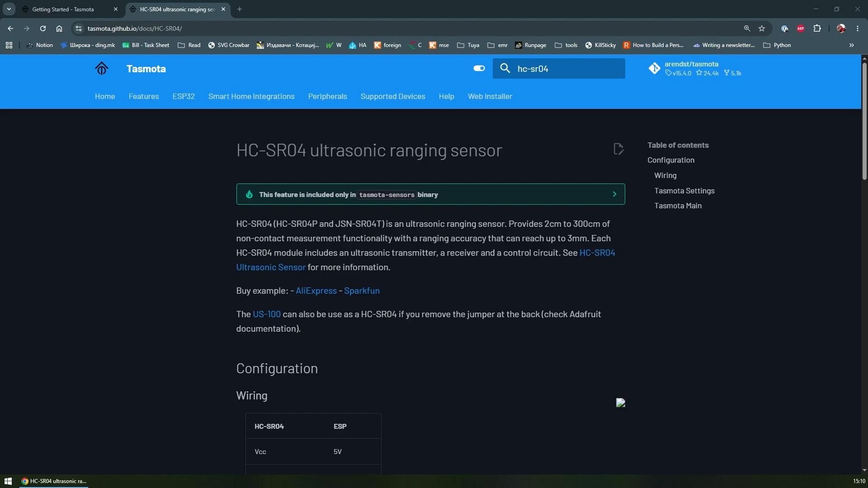Open the Notion bookmark
Image resolution: width=868 pixels, height=488 pixels.
point(40,45)
